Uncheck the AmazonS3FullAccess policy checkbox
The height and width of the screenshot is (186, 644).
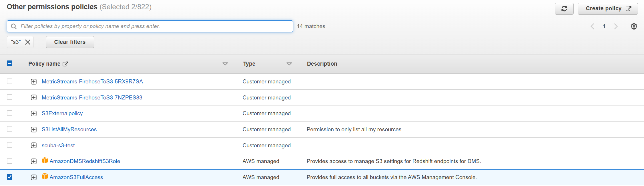10,177
